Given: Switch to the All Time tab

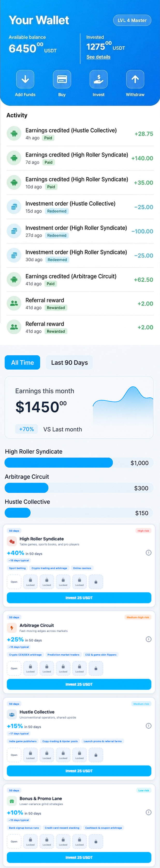Looking at the screenshot, I should 23,363.
